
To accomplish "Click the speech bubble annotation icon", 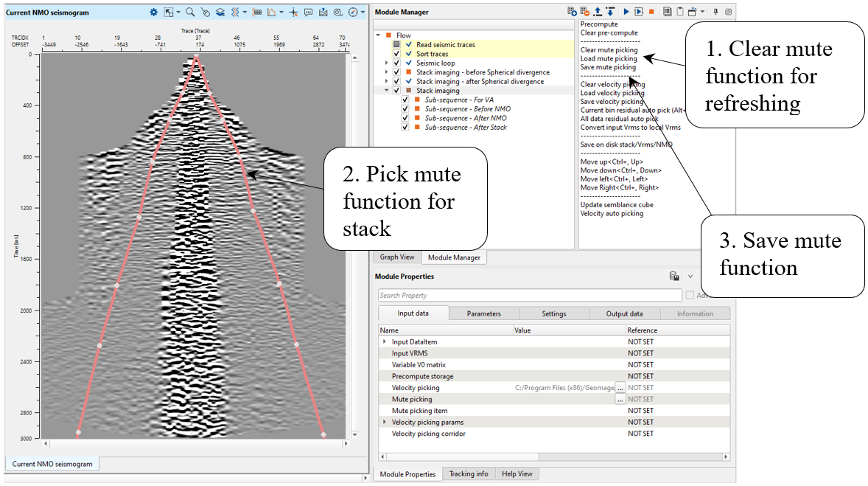I will [x=308, y=12].
